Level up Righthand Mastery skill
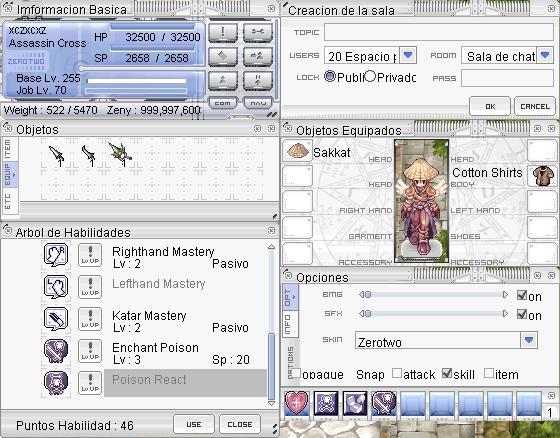This screenshot has height=438, width=560. click(x=90, y=255)
